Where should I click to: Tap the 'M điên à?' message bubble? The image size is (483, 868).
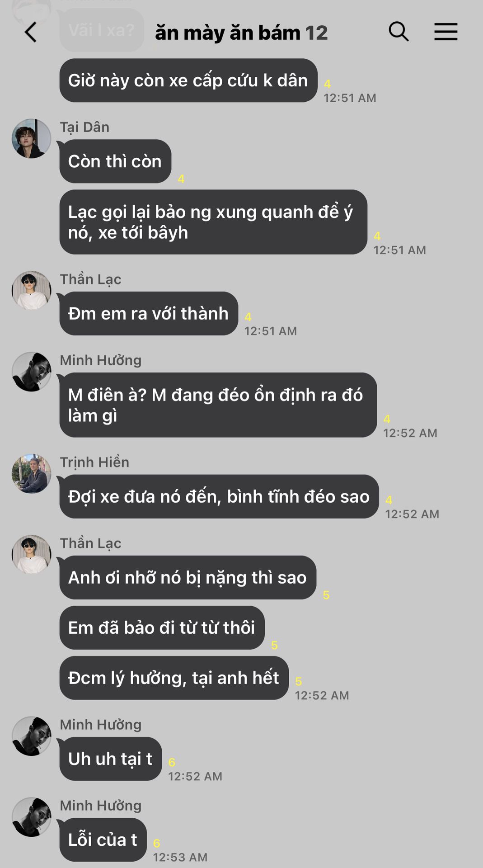[x=218, y=405]
